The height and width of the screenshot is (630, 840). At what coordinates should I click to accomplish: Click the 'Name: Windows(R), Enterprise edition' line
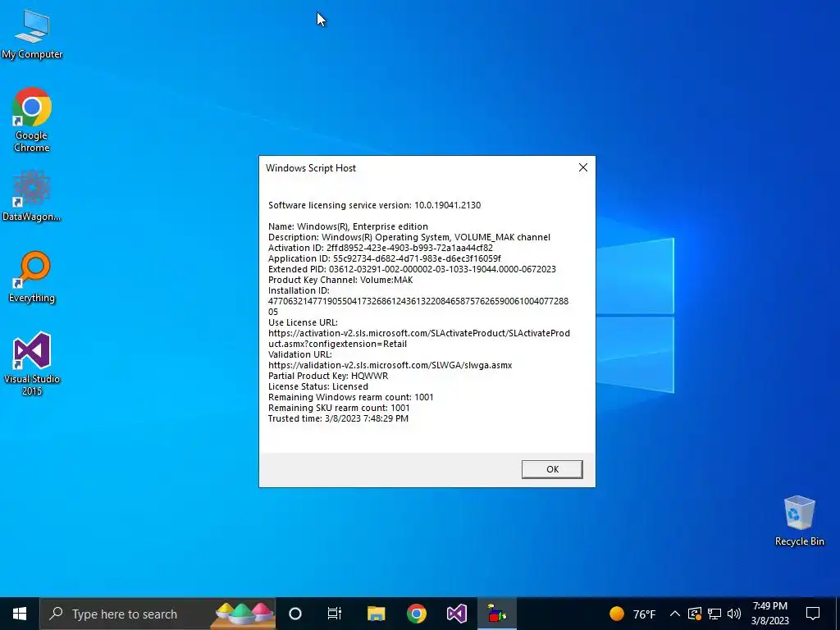(348, 226)
